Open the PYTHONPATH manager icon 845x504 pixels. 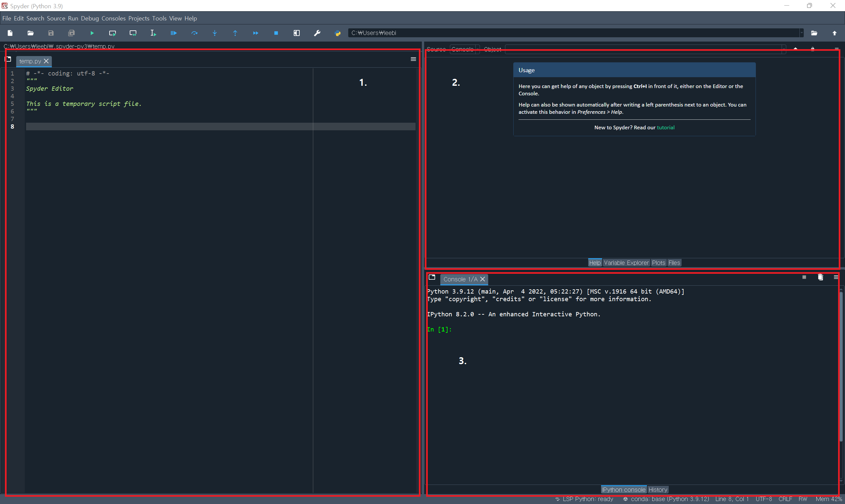pyautogui.click(x=338, y=33)
